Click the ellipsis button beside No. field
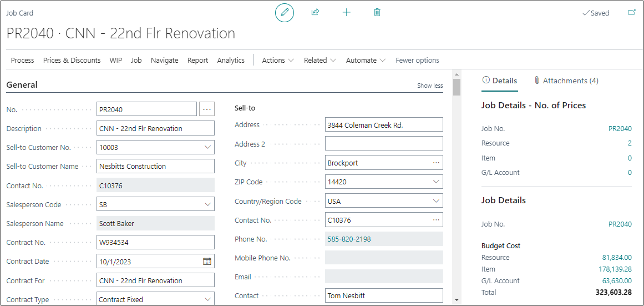 tap(207, 109)
